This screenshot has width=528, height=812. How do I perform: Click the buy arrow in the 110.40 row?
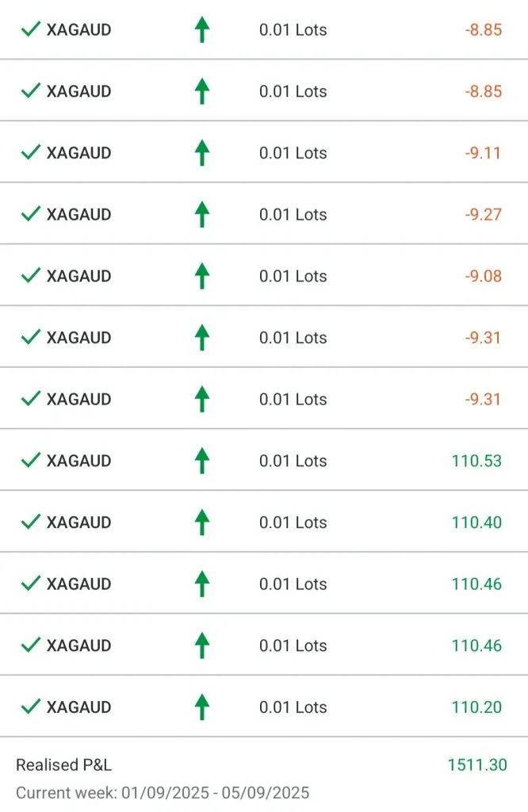coord(202,522)
